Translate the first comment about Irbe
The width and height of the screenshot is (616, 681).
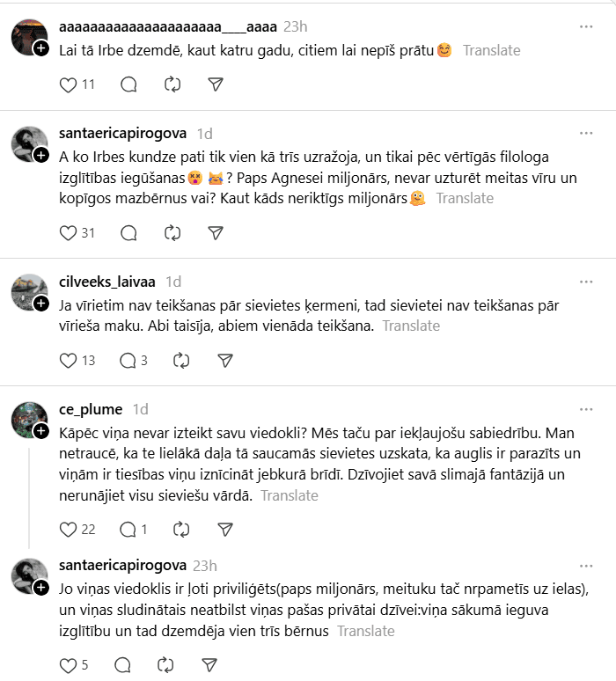491,50
